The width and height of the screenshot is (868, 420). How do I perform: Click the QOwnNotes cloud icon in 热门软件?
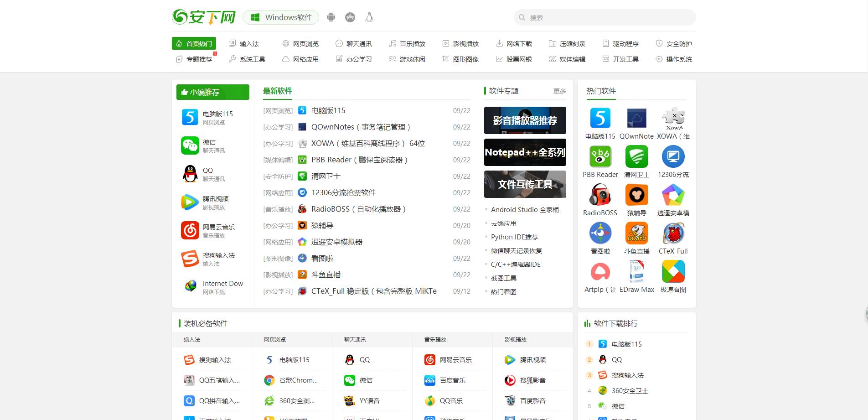click(636, 117)
